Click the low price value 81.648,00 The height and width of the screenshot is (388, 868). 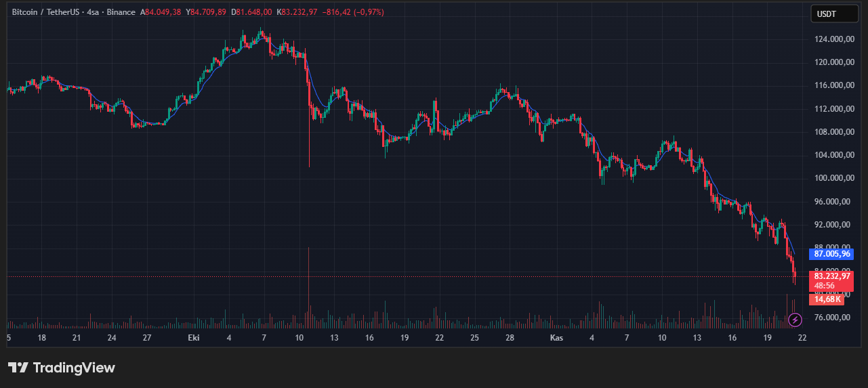click(255, 12)
